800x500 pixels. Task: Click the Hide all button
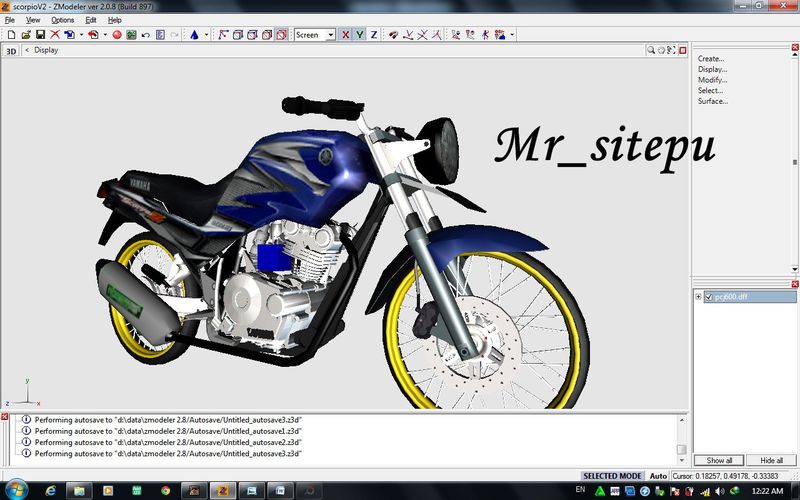click(771, 460)
